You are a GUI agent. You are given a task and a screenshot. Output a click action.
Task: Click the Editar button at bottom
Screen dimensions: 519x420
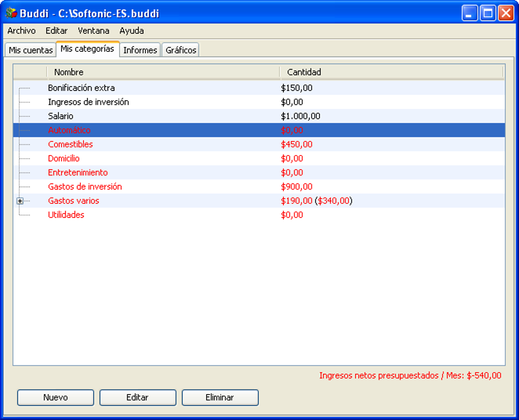click(x=138, y=397)
